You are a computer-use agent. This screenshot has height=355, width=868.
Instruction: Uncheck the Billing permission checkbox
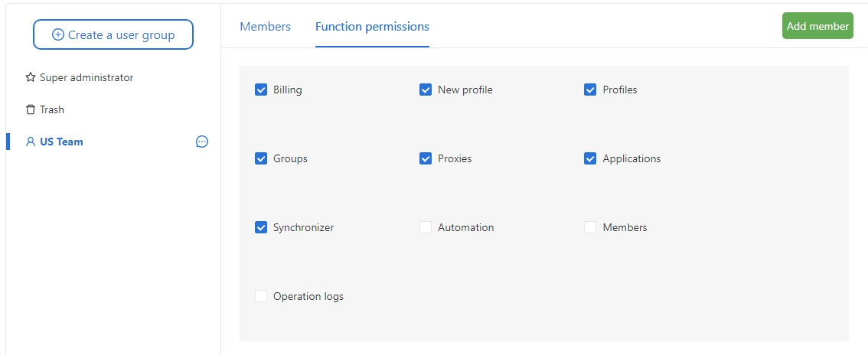click(261, 90)
